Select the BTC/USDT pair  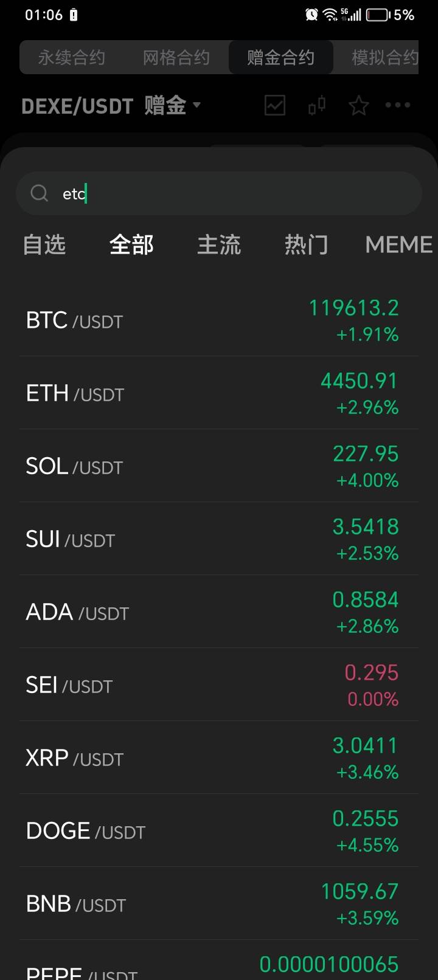pyautogui.click(x=219, y=320)
